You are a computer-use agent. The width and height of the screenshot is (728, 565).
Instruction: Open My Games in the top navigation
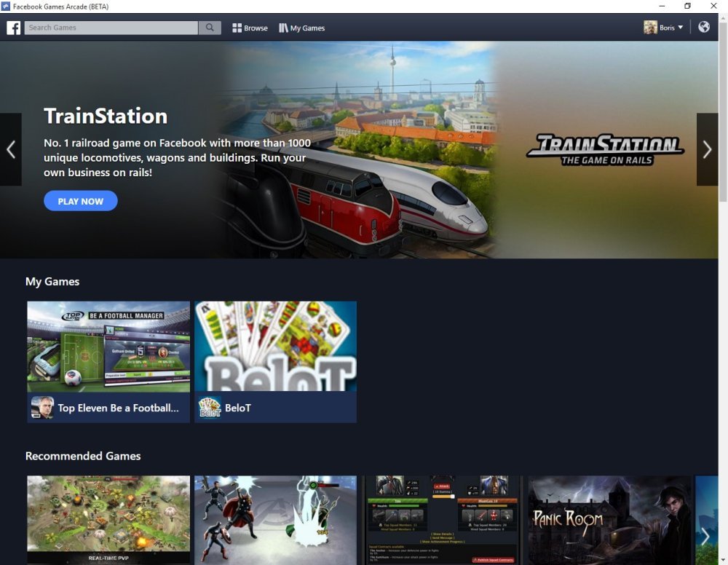click(302, 28)
